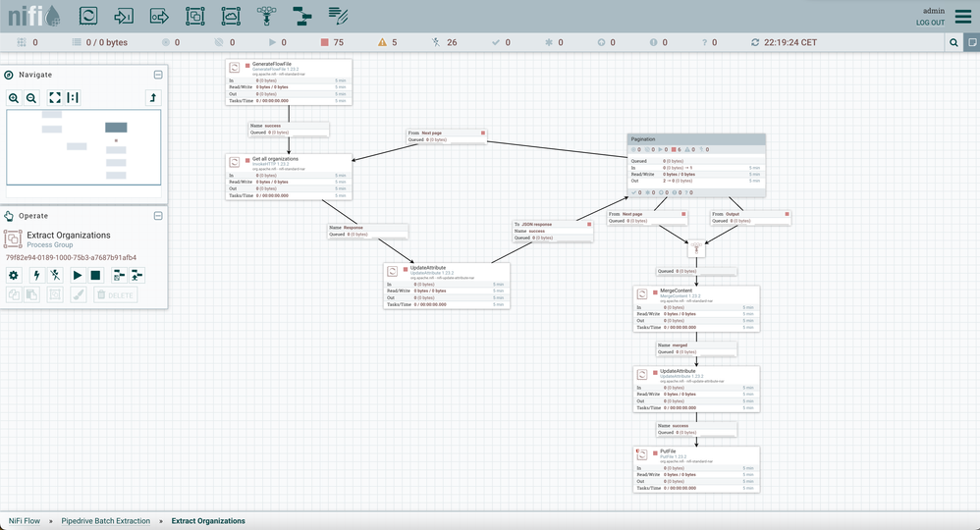This screenshot has height=530, width=980.
Task: Click Fit to screen in the Navigate panel
Action: pyautogui.click(x=55, y=98)
